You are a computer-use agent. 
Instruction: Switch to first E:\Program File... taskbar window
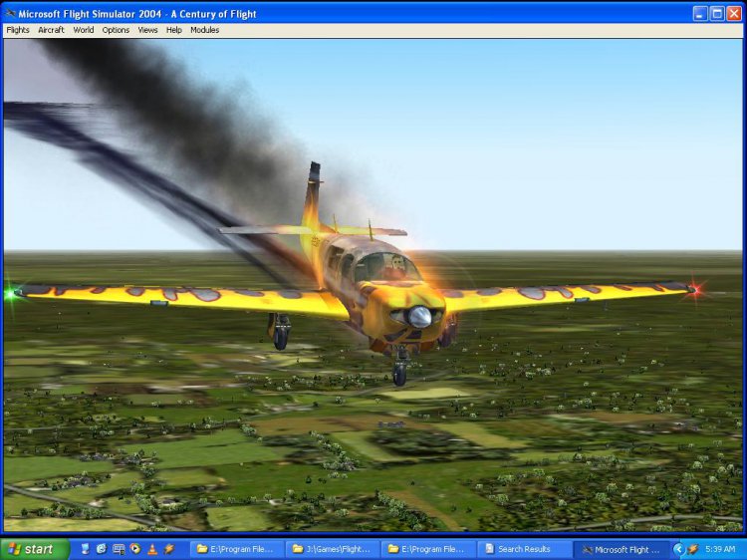(237, 549)
